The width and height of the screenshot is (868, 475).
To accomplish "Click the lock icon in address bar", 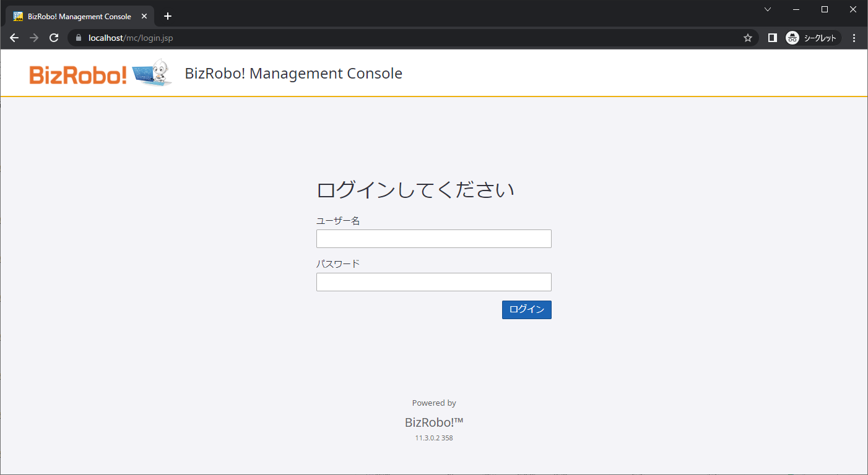I will [x=79, y=38].
